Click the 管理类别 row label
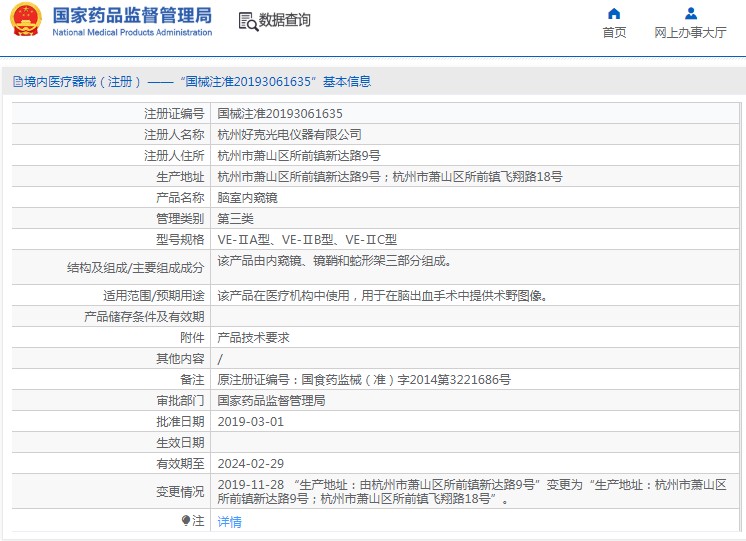 tap(180, 218)
